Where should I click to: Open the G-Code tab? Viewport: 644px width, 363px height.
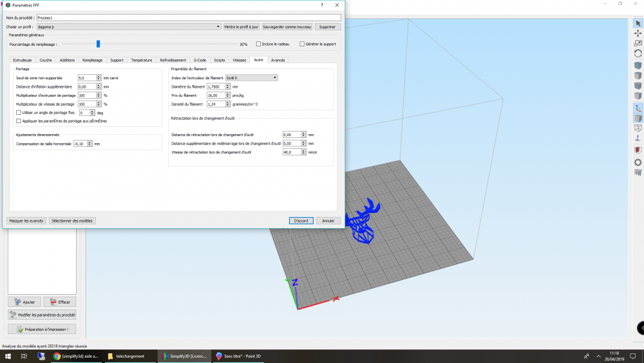[x=200, y=60]
